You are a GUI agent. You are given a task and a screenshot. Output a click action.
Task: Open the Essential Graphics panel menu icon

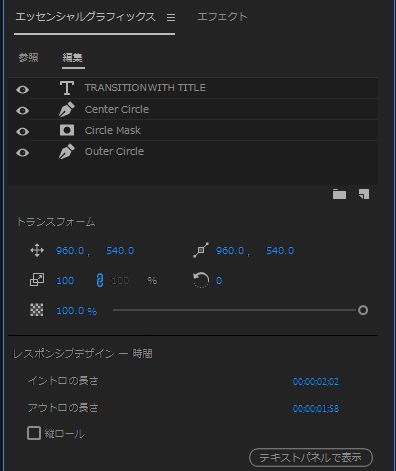click(x=171, y=17)
